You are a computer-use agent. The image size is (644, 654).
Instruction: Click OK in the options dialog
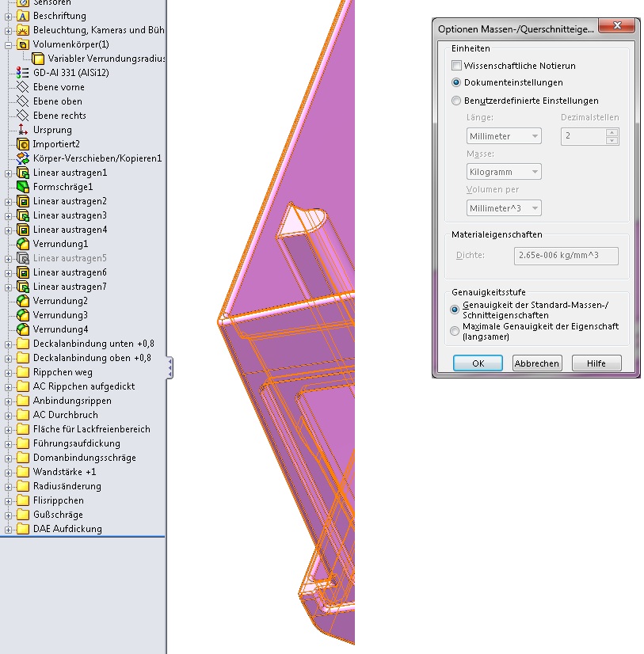point(478,363)
